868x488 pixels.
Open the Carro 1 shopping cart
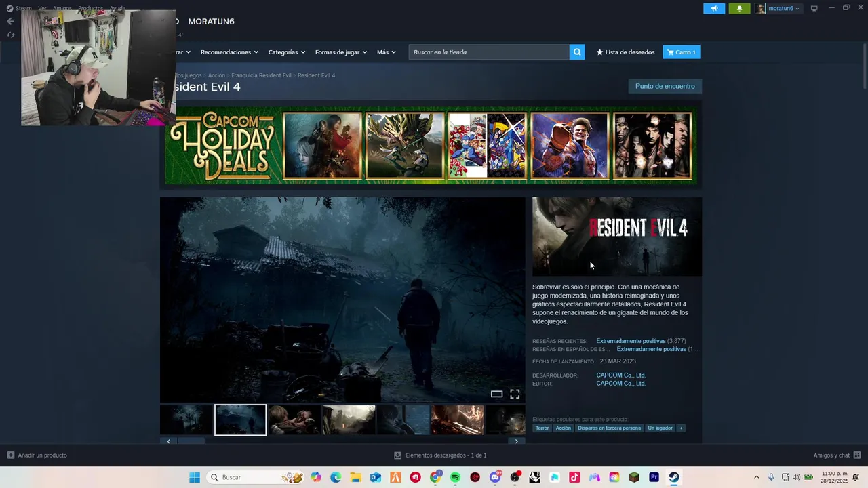[681, 52]
